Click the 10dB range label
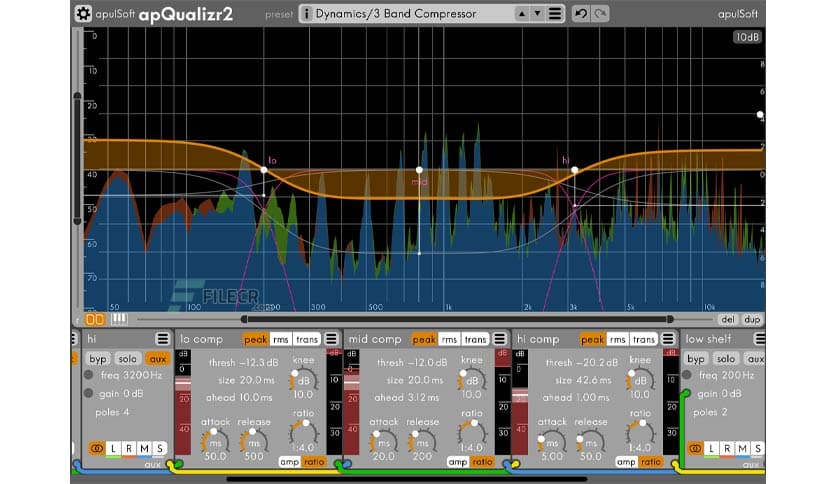The width and height of the screenshot is (836, 484). [x=746, y=37]
